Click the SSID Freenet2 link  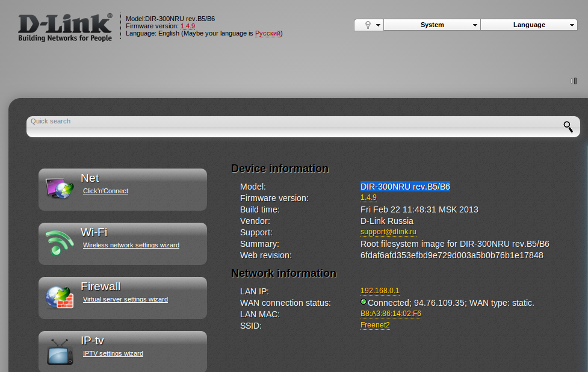point(375,325)
